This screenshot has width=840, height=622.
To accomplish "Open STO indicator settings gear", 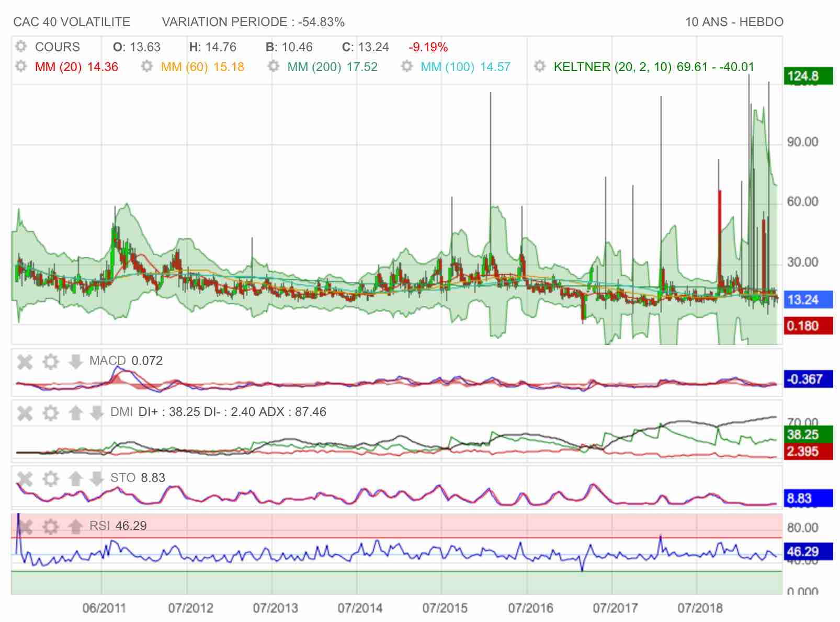I will tap(50, 478).
